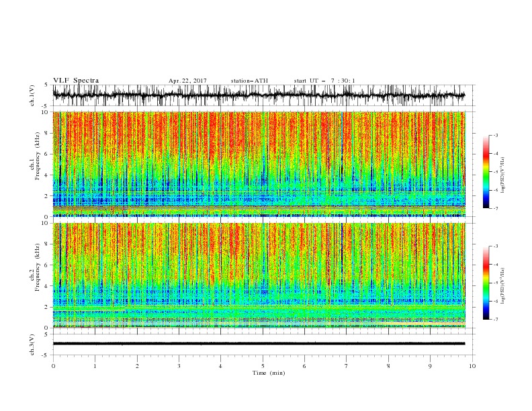
Task: Click the time axis tick label "7"
Action: (x=347, y=366)
